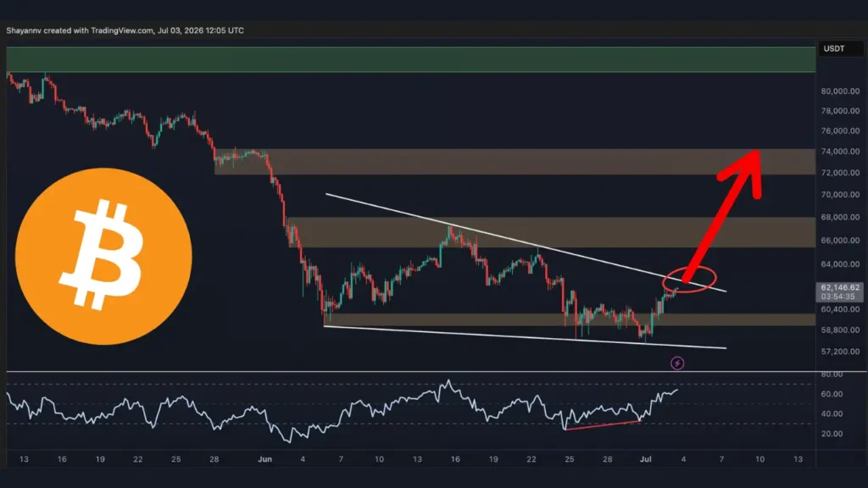This screenshot has height=488, width=868.
Task: Click the TradingView.com attribution text
Action: [x=122, y=30]
